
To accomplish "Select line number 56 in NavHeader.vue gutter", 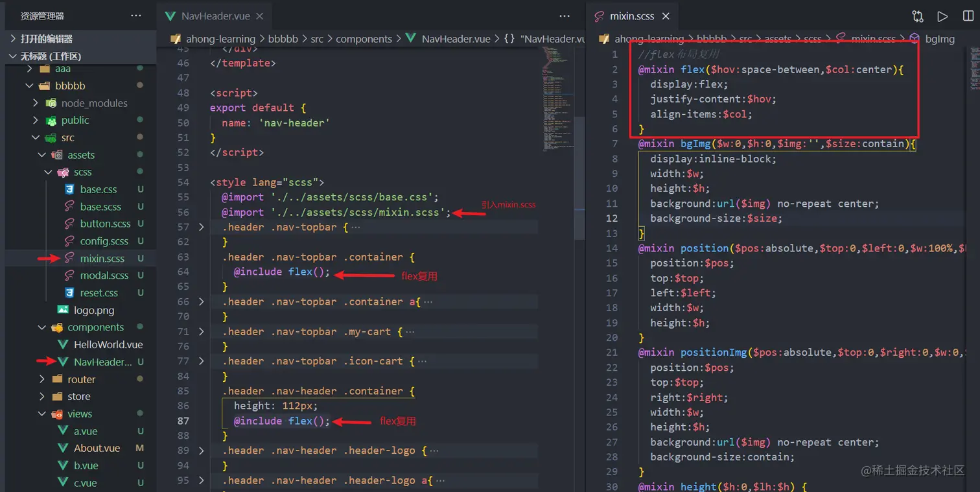I will [x=183, y=212].
